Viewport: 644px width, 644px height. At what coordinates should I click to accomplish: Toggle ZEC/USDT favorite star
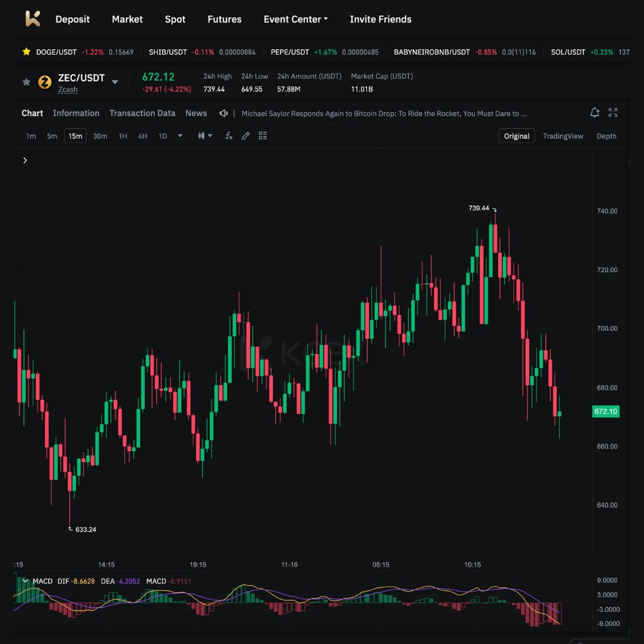pos(26,82)
